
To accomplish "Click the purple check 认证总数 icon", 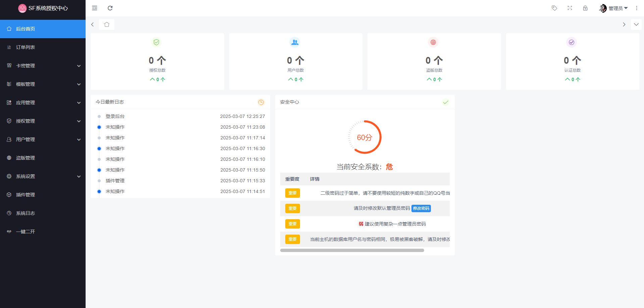I will [x=572, y=42].
